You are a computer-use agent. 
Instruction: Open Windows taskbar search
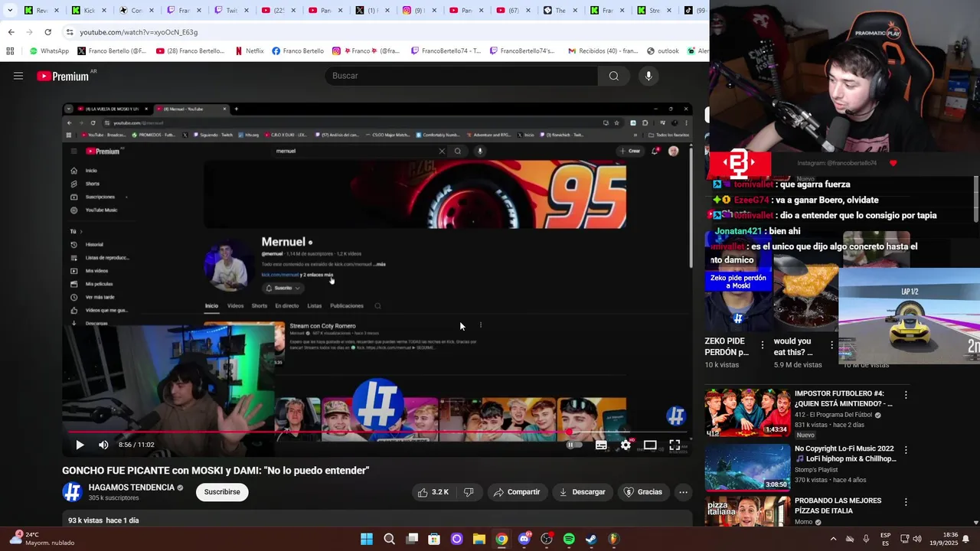[389, 539]
